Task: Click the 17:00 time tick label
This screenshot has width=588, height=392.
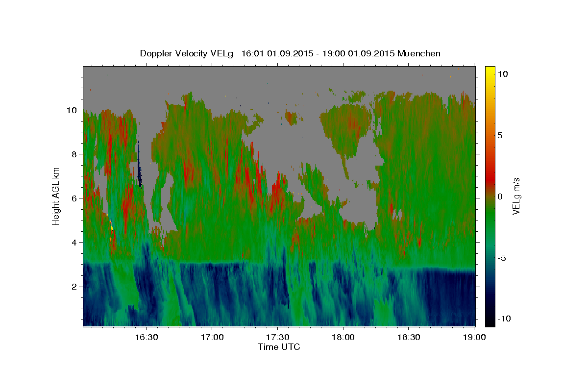Action: coord(212,338)
